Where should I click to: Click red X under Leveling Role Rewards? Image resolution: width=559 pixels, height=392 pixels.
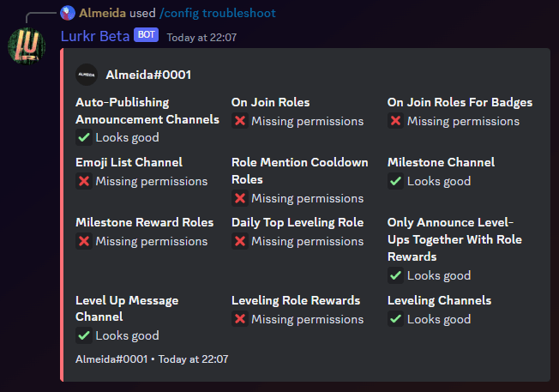239,319
